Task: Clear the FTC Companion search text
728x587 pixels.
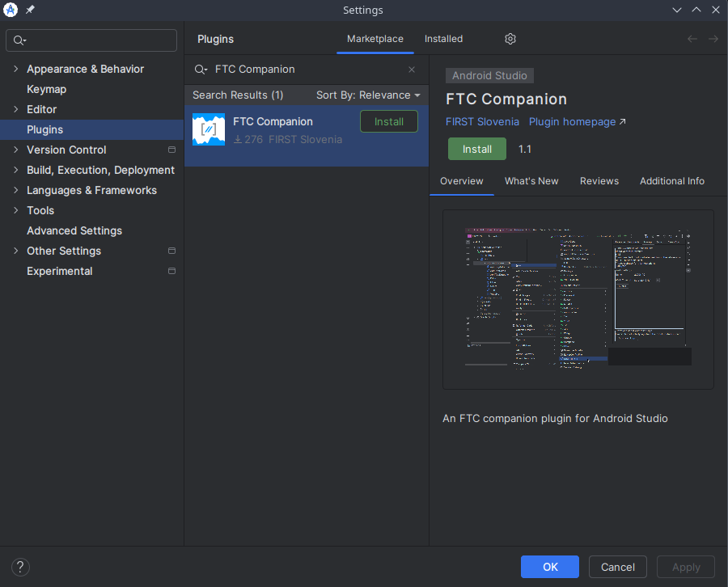Action: click(412, 70)
